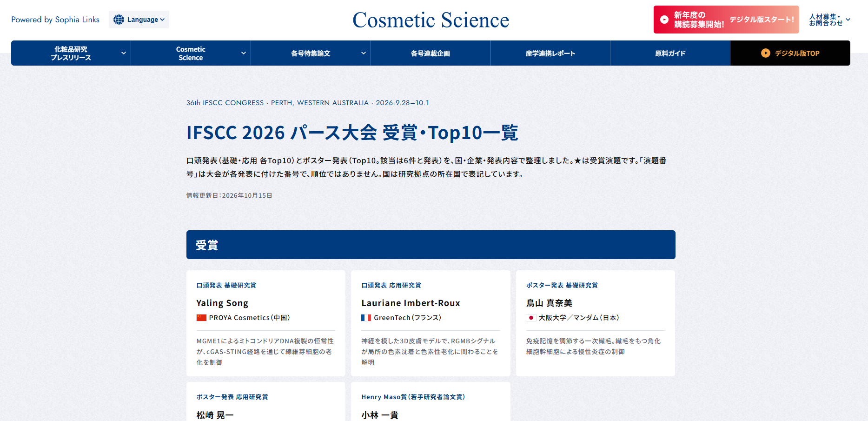Image resolution: width=868 pixels, height=421 pixels.
Task: Expand the 人材募集・お問合わせ chevron
Action: [x=848, y=20]
